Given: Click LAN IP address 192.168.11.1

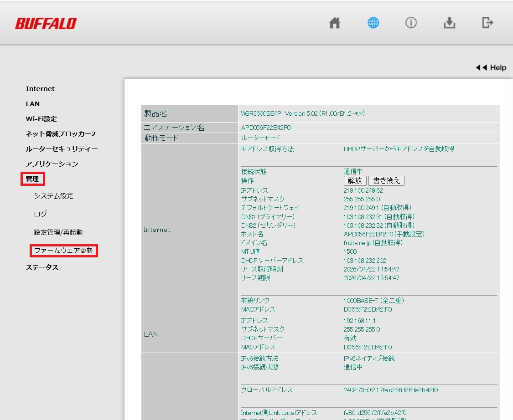Looking at the screenshot, I should click(360, 321).
